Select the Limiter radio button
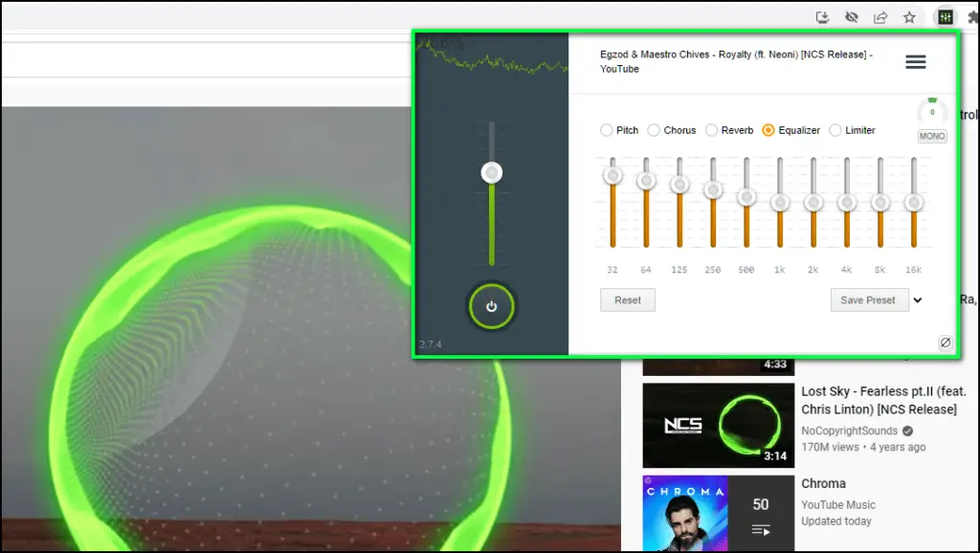The image size is (980, 553). (835, 130)
